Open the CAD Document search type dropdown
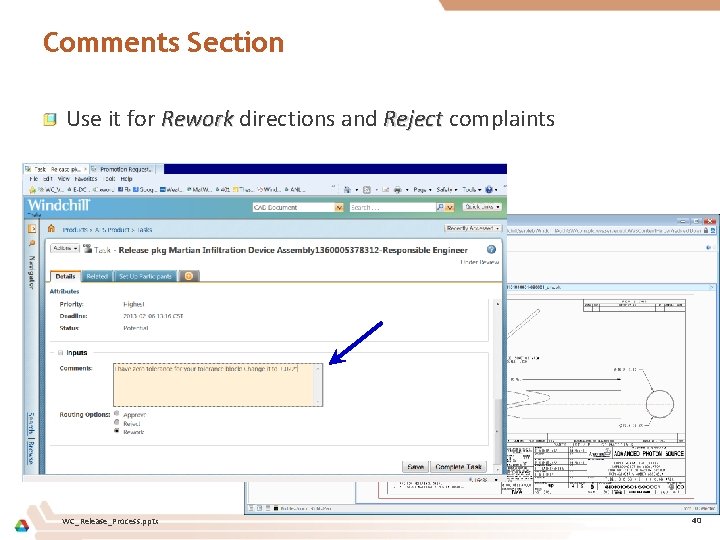720x540 pixels. (339, 208)
